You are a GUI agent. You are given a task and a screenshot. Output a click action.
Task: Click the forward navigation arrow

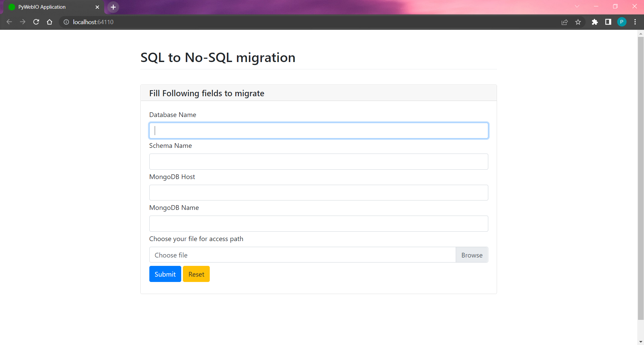pyautogui.click(x=22, y=22)
